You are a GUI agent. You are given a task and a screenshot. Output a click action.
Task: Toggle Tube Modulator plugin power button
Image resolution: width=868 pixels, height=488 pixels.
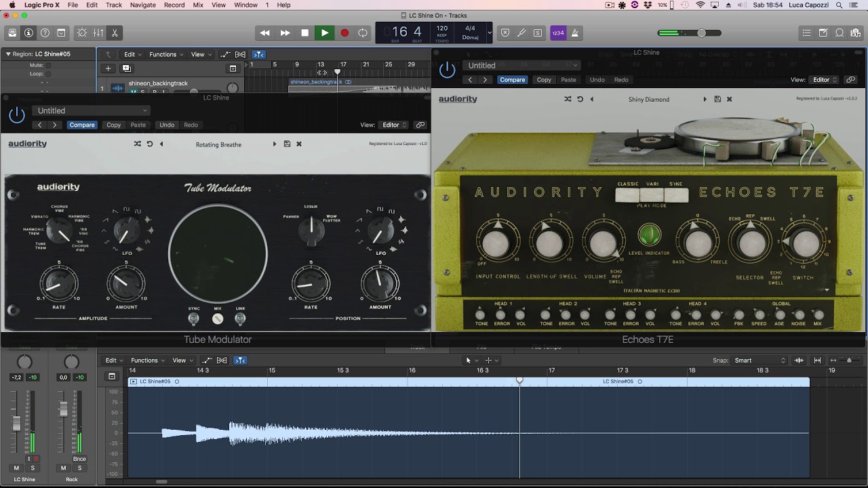[17, 115]
